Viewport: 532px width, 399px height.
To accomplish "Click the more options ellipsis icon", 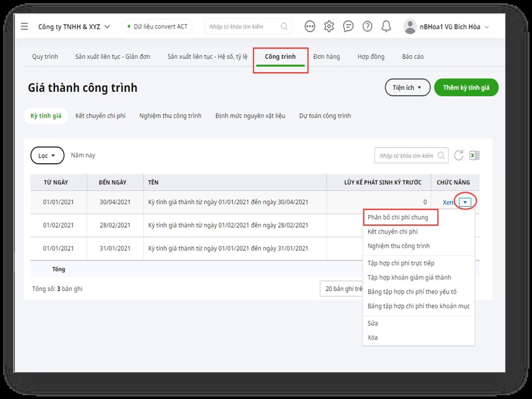I will click(x=310, y=26).
